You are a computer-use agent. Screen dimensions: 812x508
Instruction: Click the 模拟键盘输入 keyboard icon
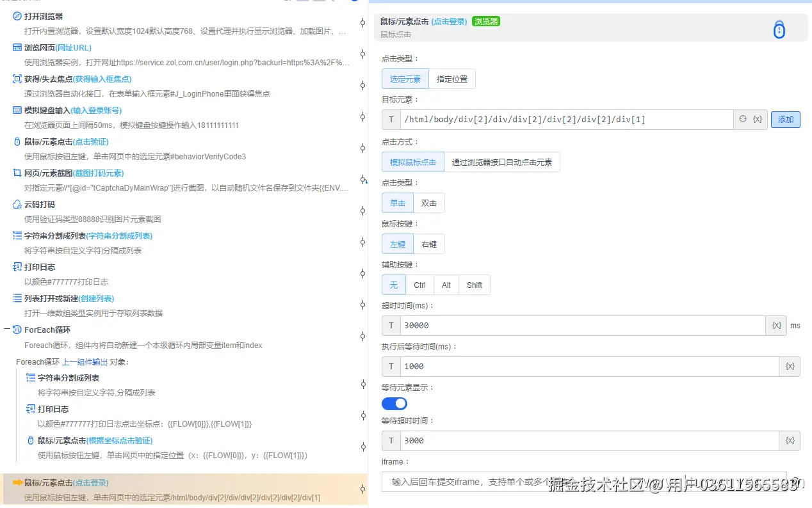(x=17, y=110)
